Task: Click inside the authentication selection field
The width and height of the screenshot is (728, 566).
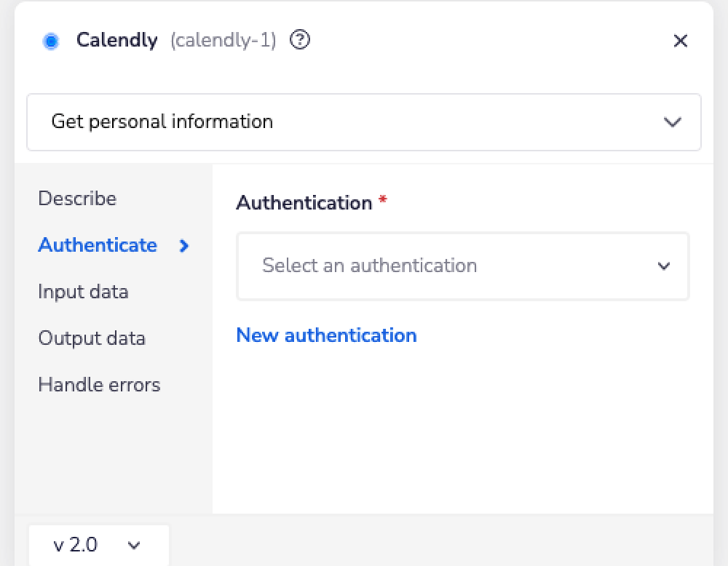Action: [x=437, y=266]
